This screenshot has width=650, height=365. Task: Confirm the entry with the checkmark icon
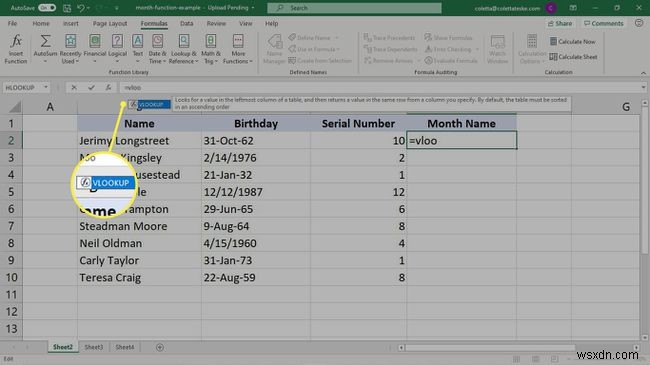coord(91,88)
